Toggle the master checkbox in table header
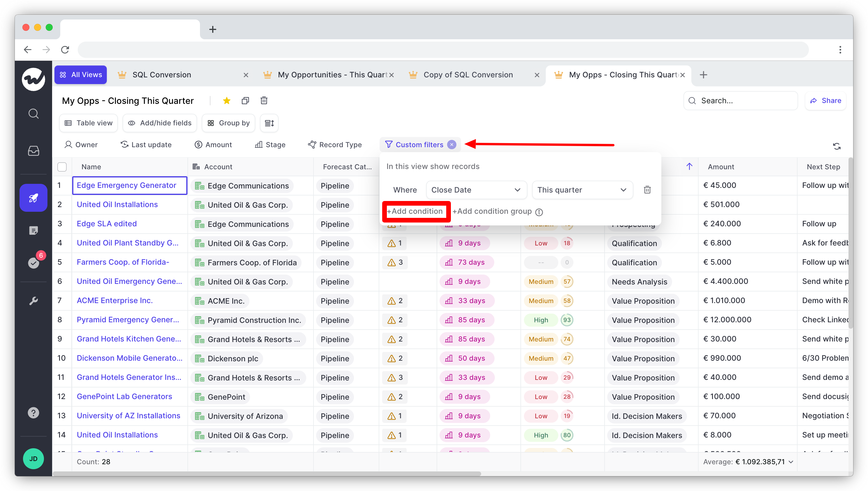The height and width of the screenshot is (491, 868). pos(63,166)
